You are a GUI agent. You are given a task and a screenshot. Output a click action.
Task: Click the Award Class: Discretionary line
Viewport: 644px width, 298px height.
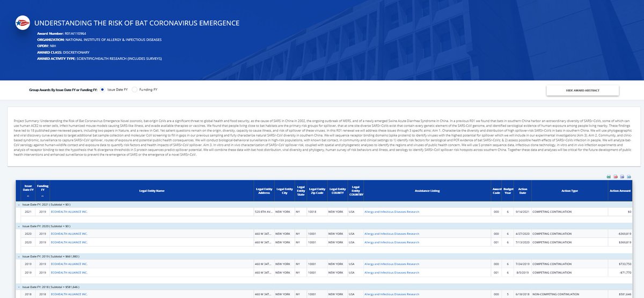click(x=62, y=53)
